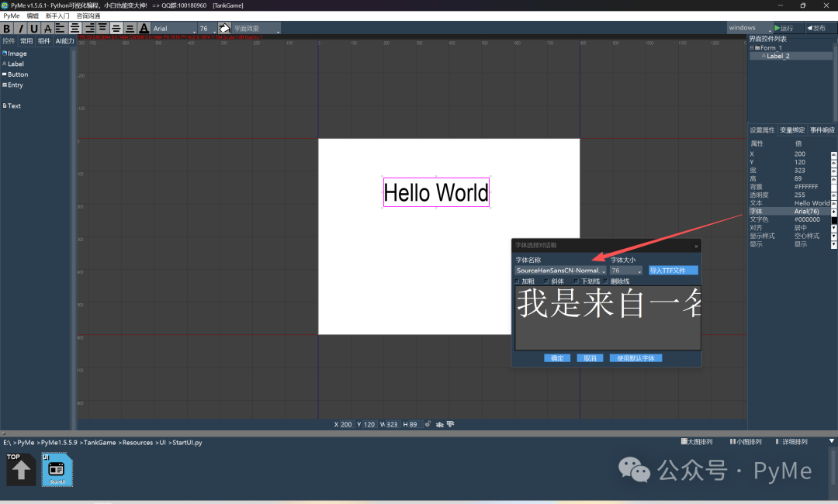Click the white 背景 color swatch

[x=833, y=188]
